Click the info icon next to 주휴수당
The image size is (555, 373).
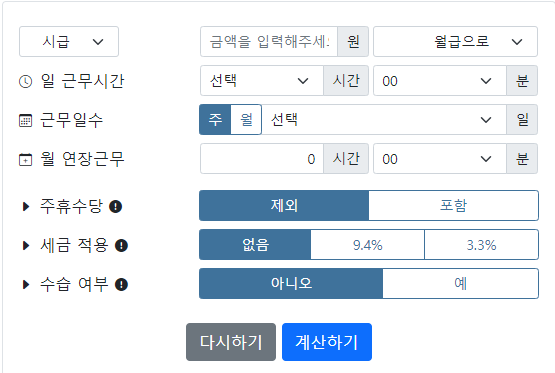click(115, 206)
